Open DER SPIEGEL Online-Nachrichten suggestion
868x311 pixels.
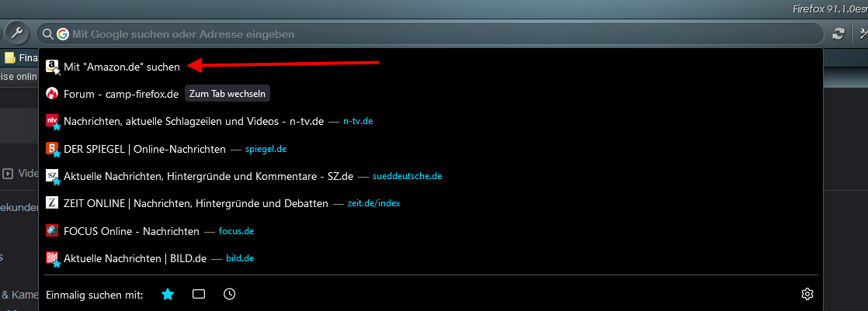(431, 149)
